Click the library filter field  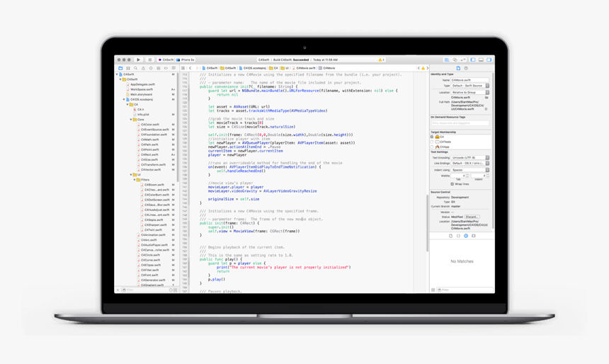tap(465, 290)
